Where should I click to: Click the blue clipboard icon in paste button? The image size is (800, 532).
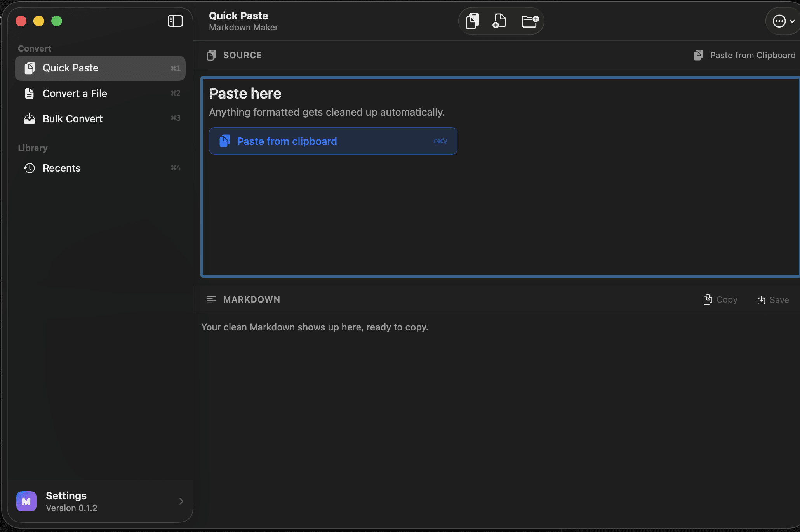pos(224,141)
